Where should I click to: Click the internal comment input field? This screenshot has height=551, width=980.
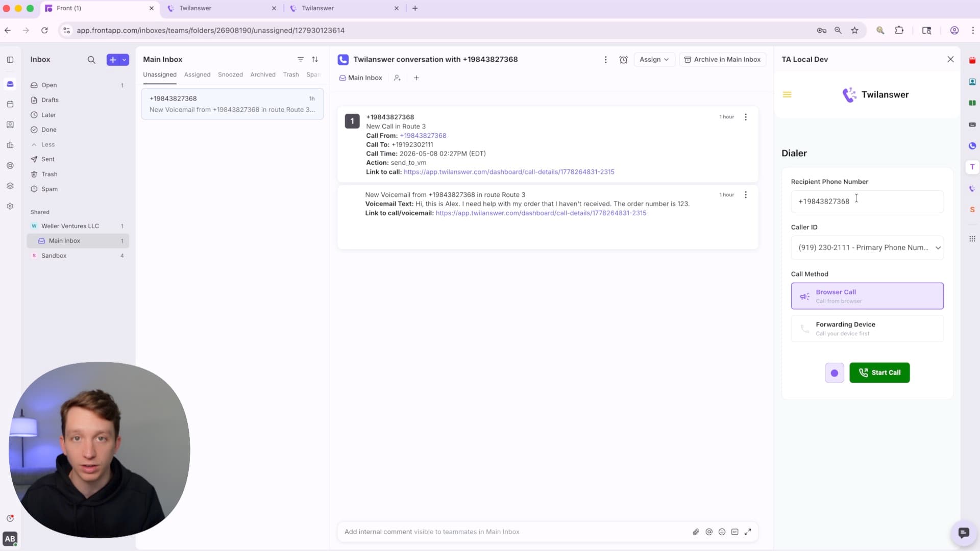pyautogui.click(x=513, y=532)
